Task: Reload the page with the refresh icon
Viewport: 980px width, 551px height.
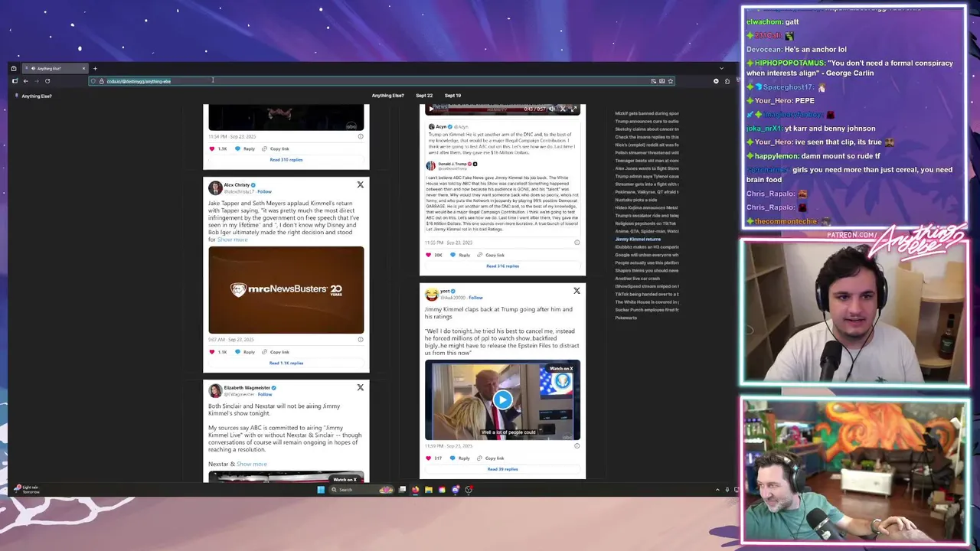Action: 47,81
